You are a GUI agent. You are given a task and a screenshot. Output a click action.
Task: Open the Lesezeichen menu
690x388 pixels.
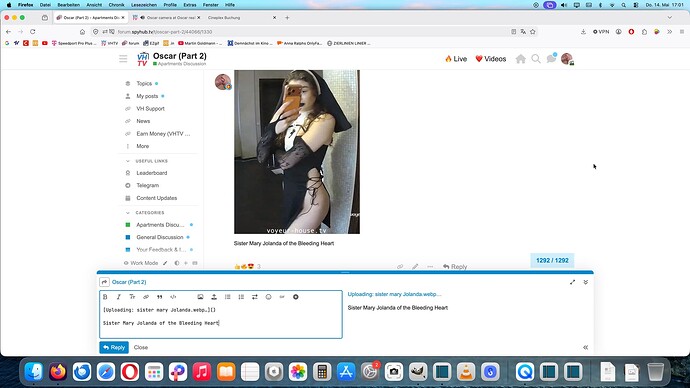144,5
